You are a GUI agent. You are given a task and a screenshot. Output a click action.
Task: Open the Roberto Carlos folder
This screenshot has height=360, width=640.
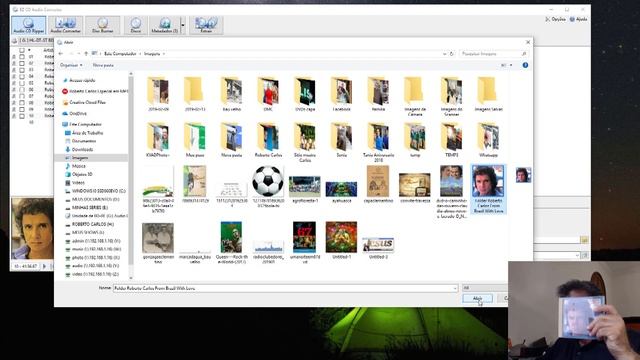268,140
